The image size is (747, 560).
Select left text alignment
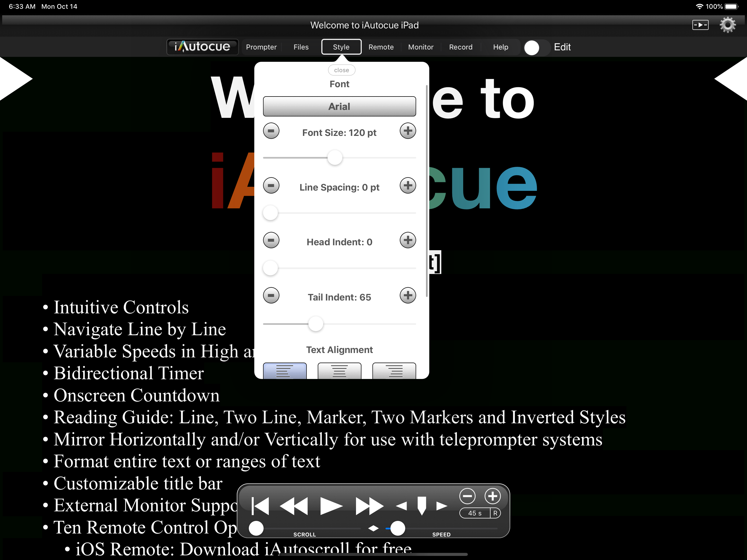pos(285,371)
